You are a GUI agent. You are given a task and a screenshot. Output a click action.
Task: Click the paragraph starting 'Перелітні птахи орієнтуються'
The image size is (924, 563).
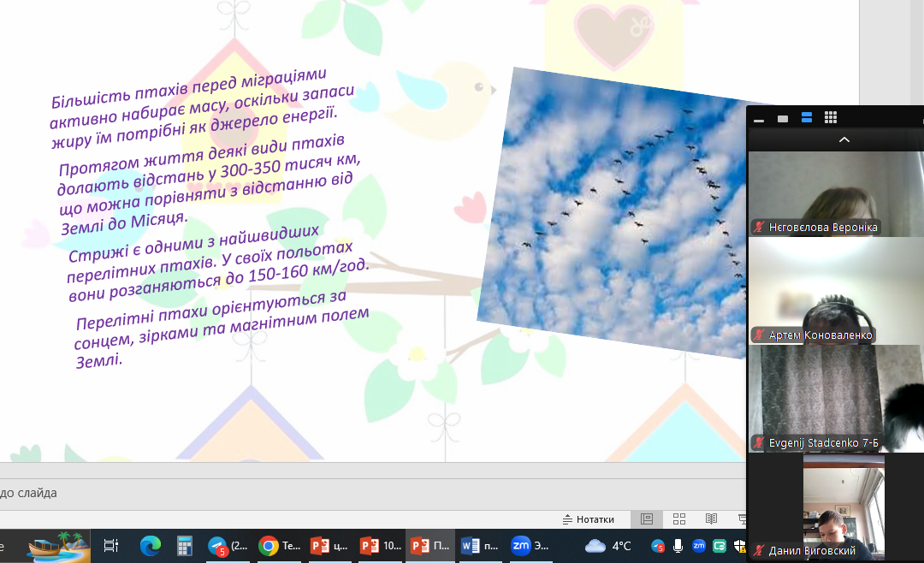click(222, 329)
